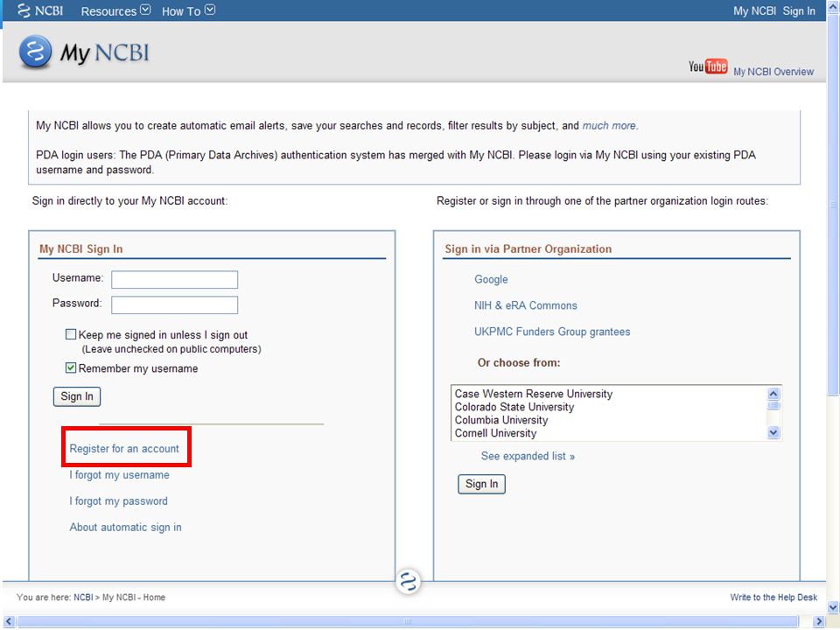Viewport: 840px width, 630px height.
Task: Focus the Username input field
Action: tap(175, 279)
